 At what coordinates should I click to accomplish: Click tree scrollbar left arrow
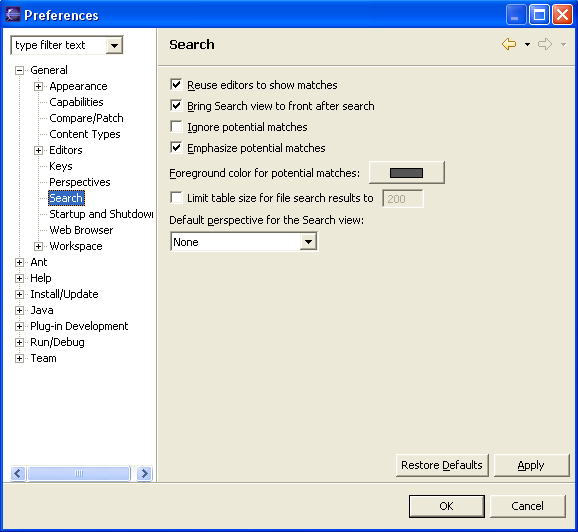click(18, 473)
